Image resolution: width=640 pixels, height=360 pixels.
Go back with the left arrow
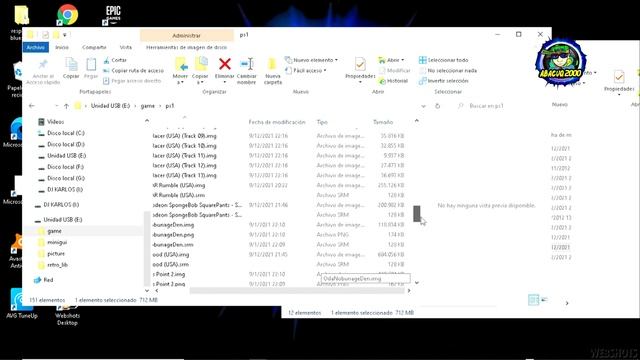coord(32,106)
